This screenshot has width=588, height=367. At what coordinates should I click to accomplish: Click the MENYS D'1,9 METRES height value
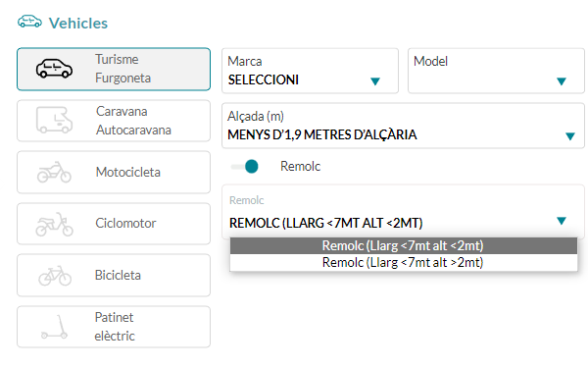pyautogui.click(x=322, y=134)
